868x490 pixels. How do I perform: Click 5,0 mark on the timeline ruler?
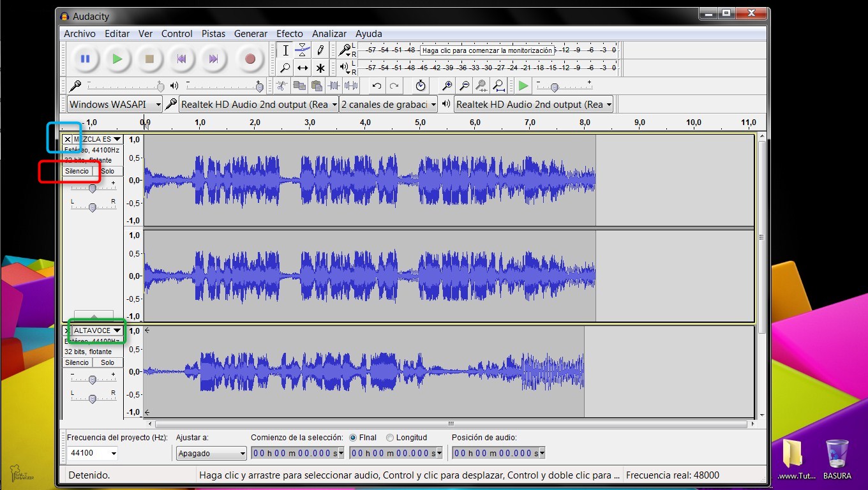click(x=420, y=122)
